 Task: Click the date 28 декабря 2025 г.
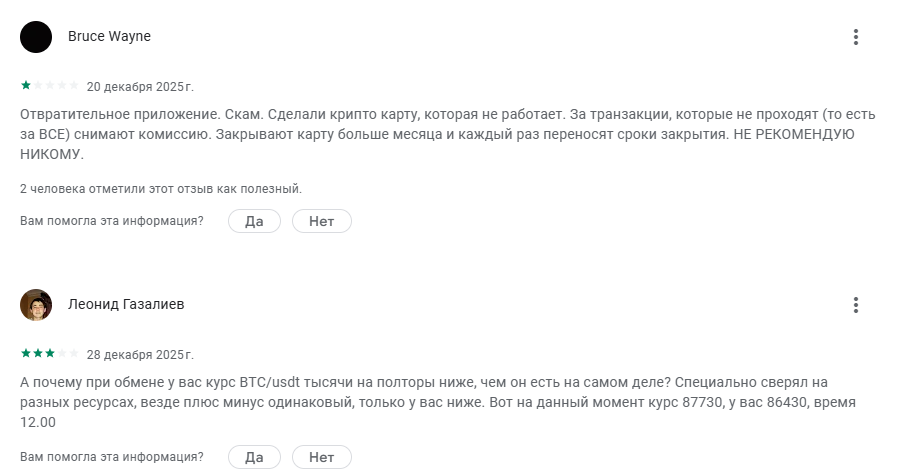[x=140, y=355]
